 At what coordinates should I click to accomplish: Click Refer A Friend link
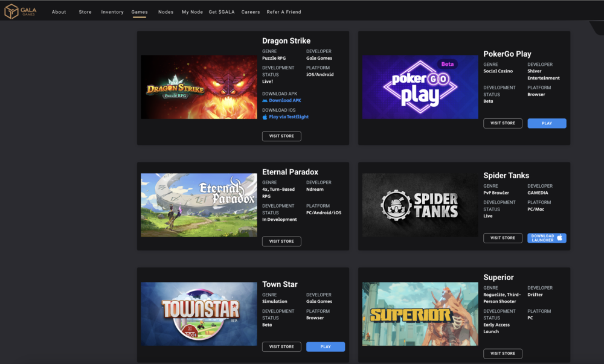284,12
